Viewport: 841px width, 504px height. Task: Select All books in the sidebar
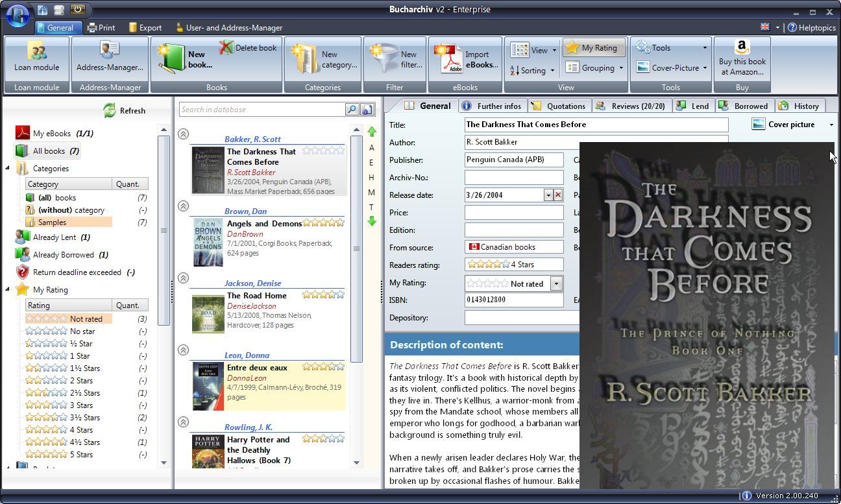point(48,151)
